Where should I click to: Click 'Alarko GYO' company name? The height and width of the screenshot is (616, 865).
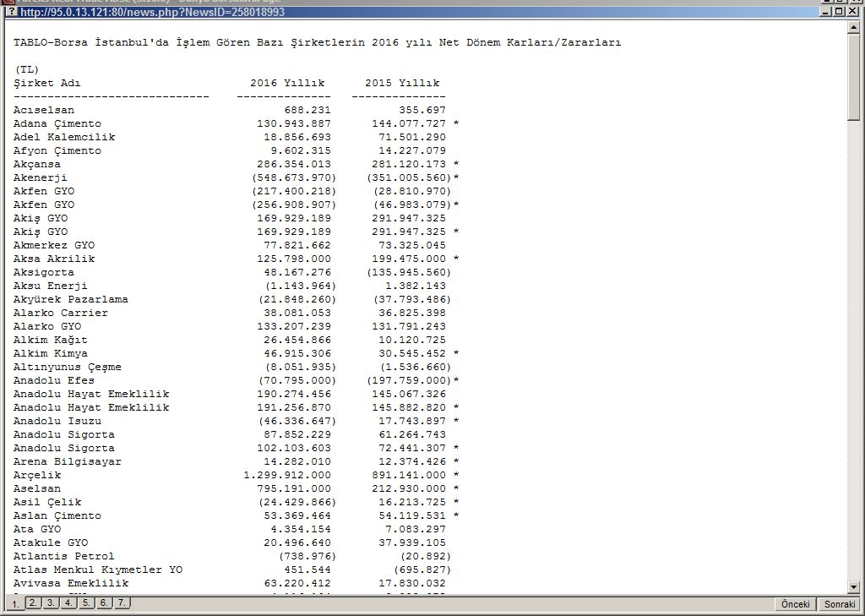[47, 326]
